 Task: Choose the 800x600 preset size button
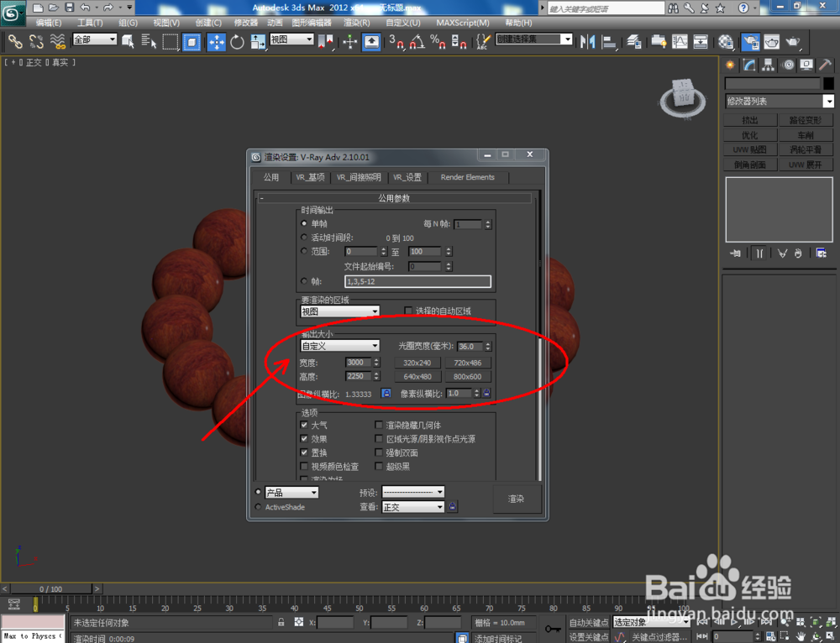(468, 376)
